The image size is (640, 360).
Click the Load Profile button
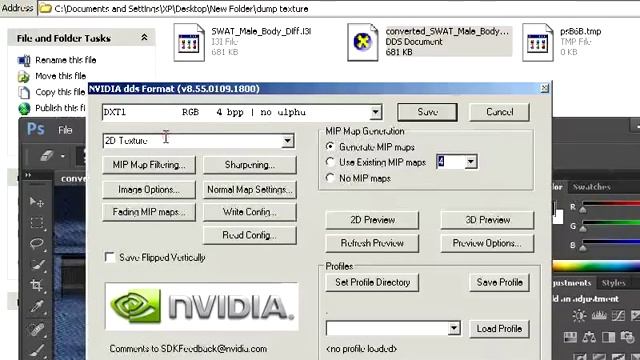point(499,329)
